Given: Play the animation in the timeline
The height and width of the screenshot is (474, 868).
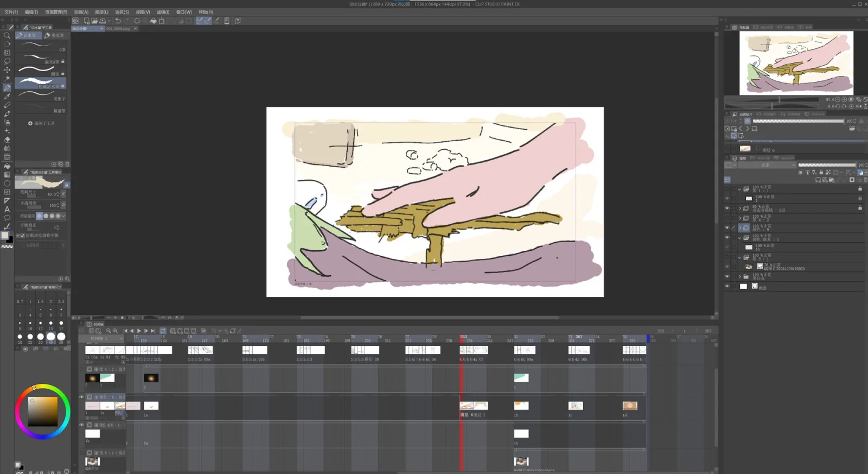Looking at the screenshot, I should coord(139,331).
